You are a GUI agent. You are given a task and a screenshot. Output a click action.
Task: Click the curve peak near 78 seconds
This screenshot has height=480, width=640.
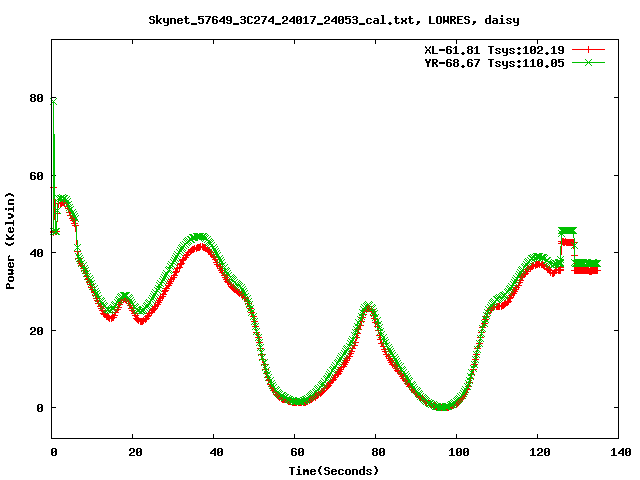pos(368,306)
